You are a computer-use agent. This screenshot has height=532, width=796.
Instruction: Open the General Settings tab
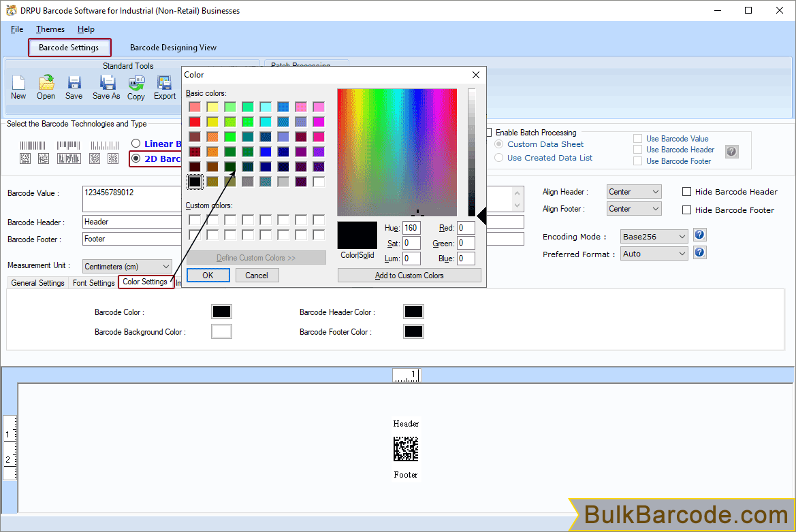click(37, 283)
